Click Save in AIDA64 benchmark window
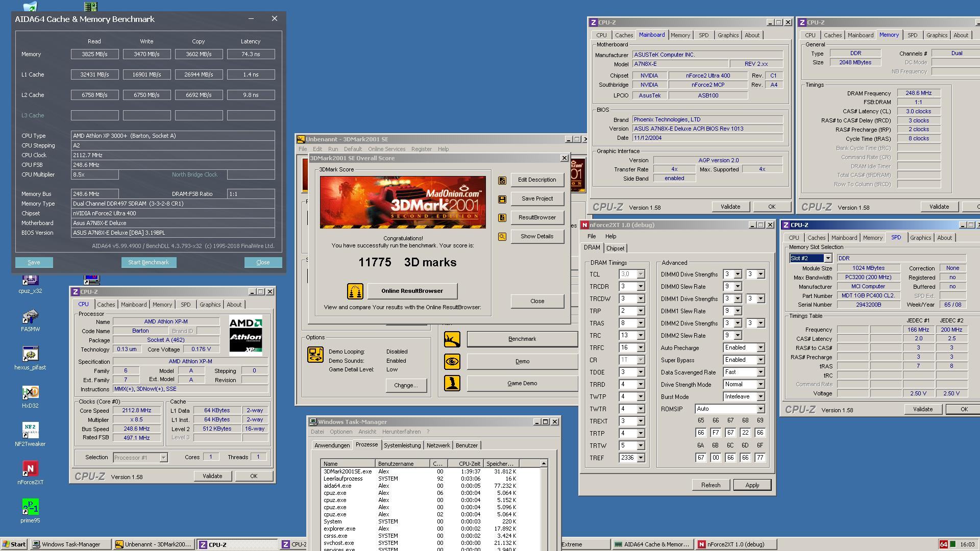This screenshot has width=980, height=551. [x=34, y=263]
